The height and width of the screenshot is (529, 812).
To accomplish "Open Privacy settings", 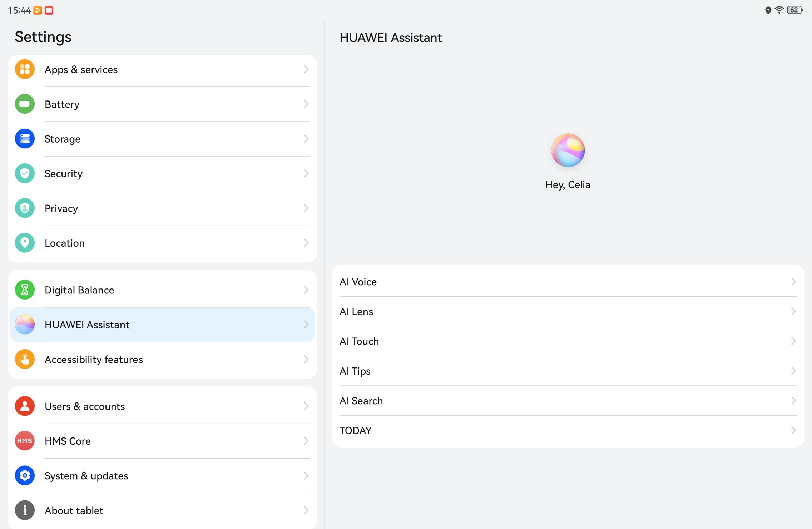I will pyautogui.click(x=162, y=208).
